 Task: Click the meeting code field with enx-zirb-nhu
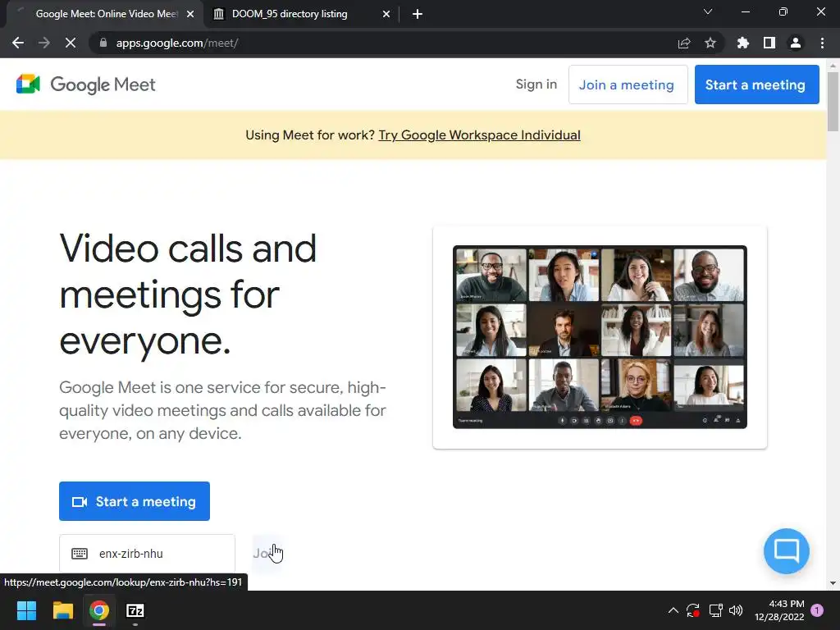(x=147, y=554)
